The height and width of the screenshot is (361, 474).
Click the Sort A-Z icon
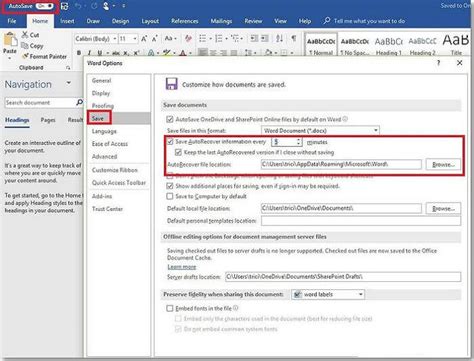pos(279,39)
